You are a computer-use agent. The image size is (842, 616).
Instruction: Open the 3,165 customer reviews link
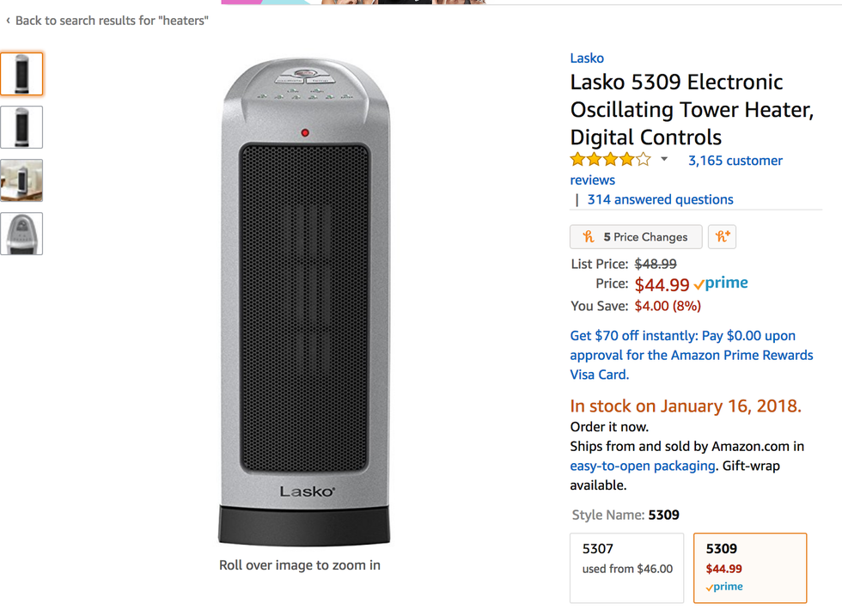[735, 161]
